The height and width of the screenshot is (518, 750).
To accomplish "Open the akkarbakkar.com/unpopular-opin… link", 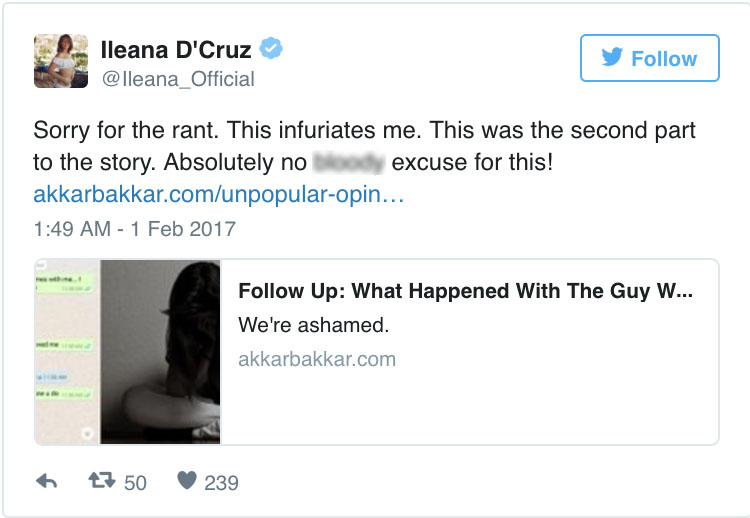I will tap(218, 194).
